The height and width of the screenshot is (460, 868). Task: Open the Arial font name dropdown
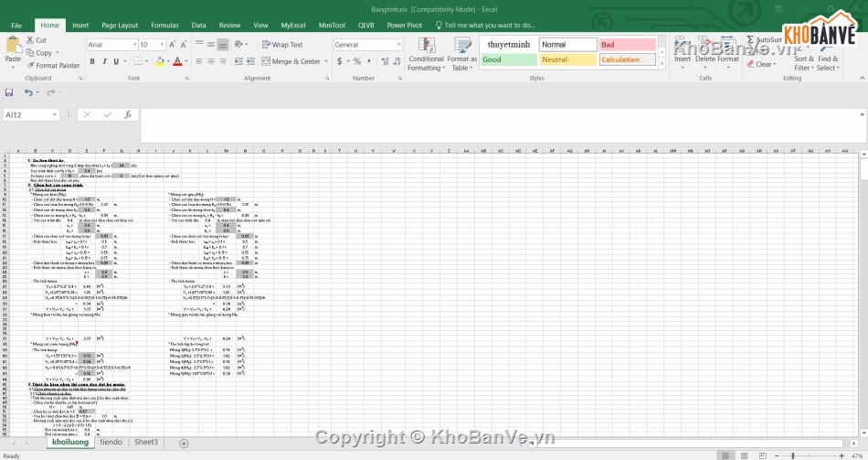134,44
